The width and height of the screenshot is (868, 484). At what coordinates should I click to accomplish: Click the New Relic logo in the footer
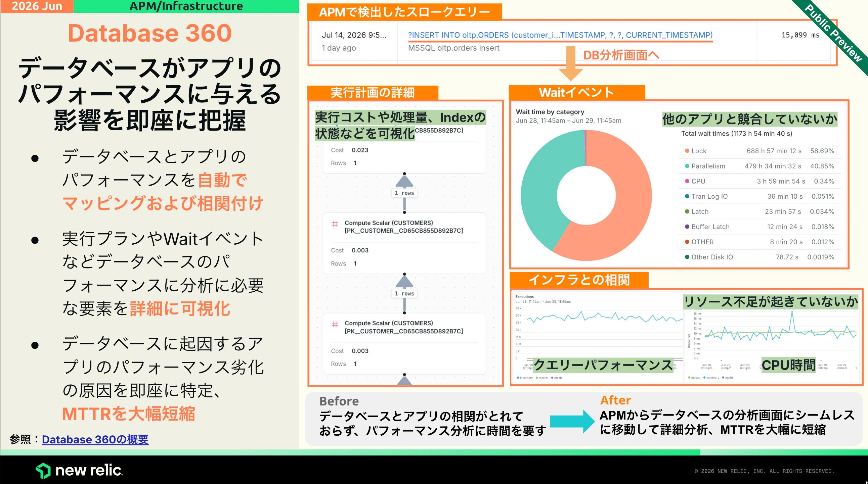coord(79,470)
